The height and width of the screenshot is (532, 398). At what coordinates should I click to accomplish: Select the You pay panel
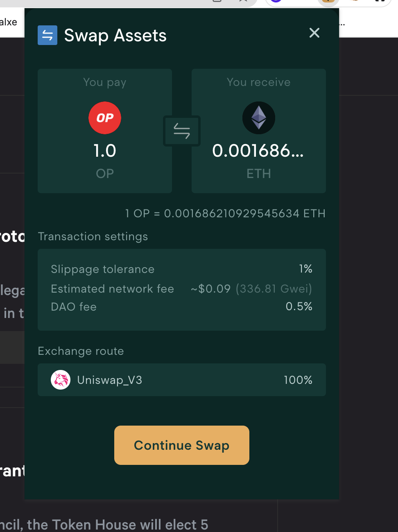105,131
